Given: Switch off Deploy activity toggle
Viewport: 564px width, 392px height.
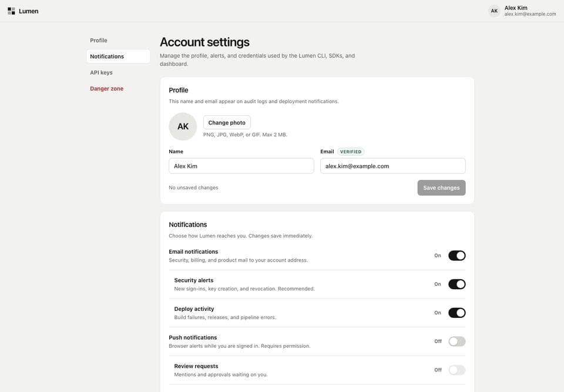Looking at the screenshot, I should pyautogui.click(x=457, y=313).
